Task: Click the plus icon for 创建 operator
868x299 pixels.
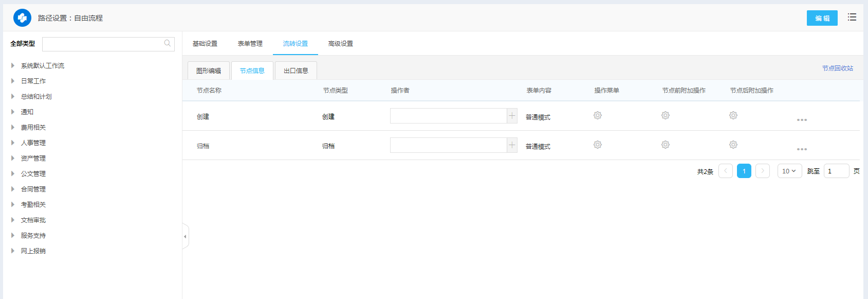Action: (512, 116)
